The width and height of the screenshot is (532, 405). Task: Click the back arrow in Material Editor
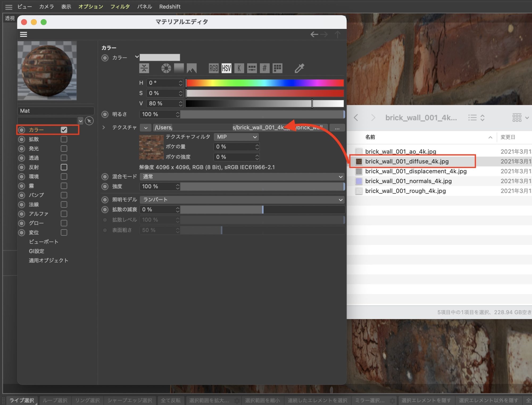[314, 34]
